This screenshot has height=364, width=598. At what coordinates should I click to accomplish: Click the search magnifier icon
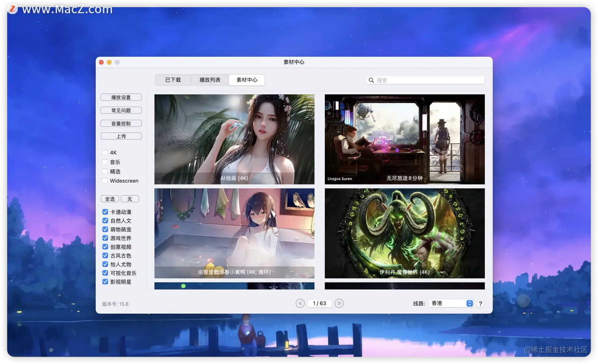coord(371,80)
